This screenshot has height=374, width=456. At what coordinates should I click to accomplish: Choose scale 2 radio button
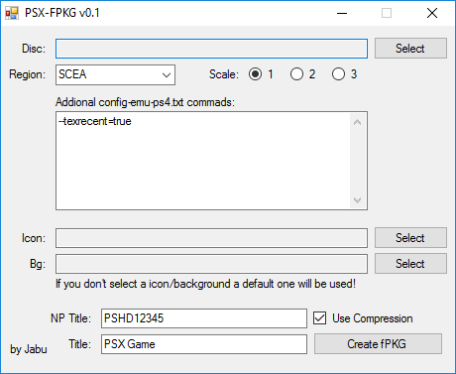297,74
